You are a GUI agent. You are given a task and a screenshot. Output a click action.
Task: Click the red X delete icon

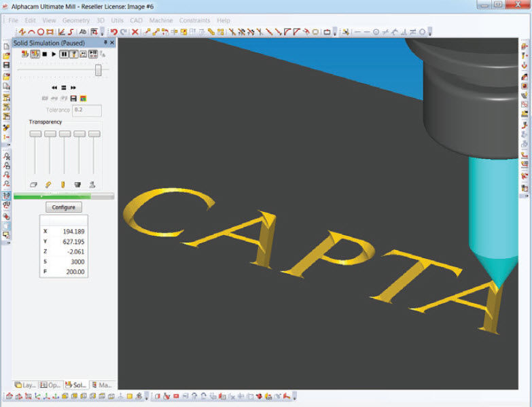tap(135, 32)
